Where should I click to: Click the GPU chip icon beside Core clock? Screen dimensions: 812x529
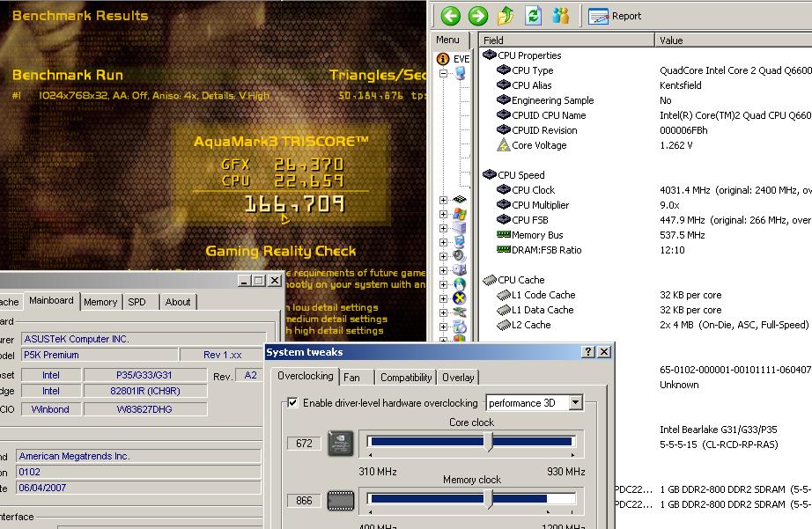coord(341,444)
